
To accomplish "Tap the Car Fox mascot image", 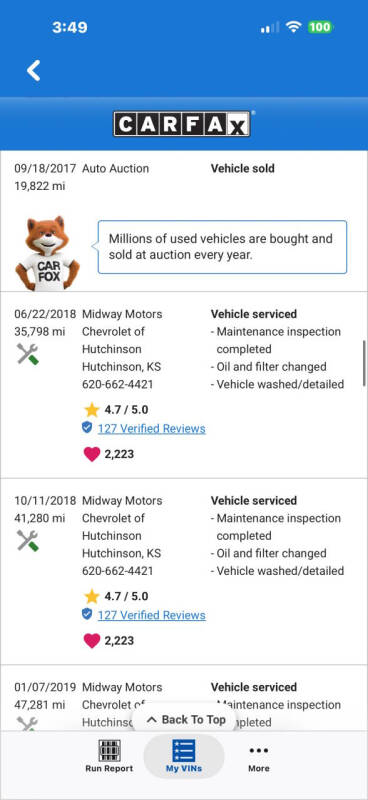I will point(47,254).
